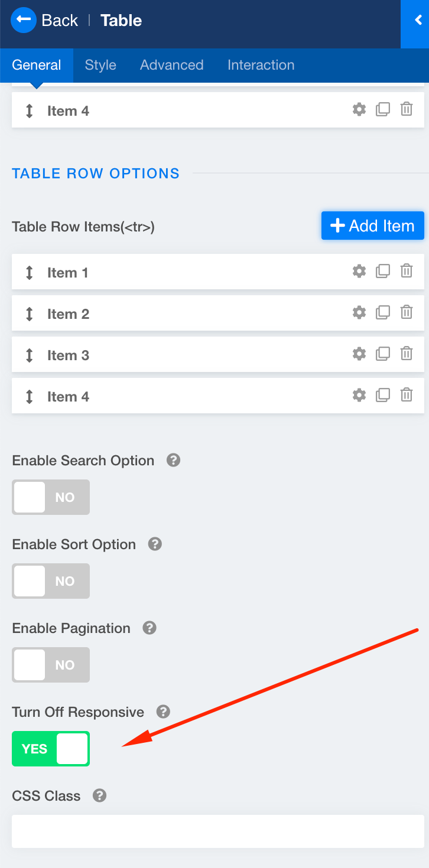
Task: Delete row Item 3 with trash icon
Action: pyautogui.click(x=407, y=354)
